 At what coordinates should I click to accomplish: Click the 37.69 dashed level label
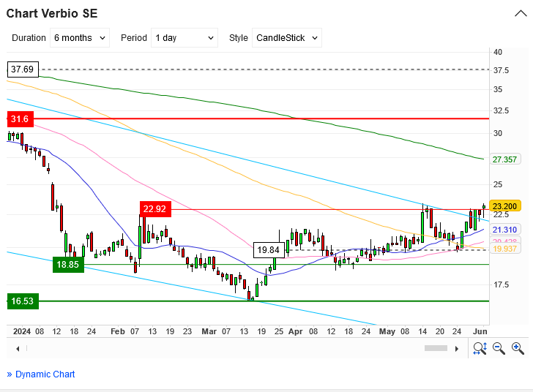[23, 69]
